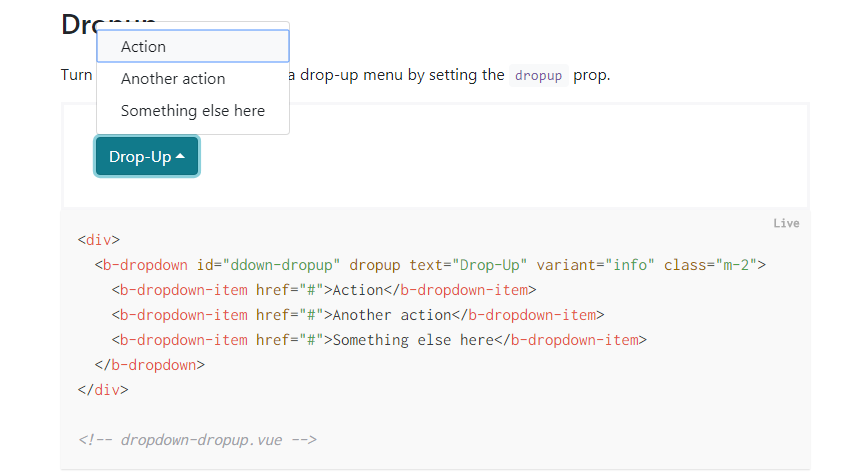This screenshot has width=844, height=474.
Task: Click the Live label in code panel
Action: [x=786, y=223]
